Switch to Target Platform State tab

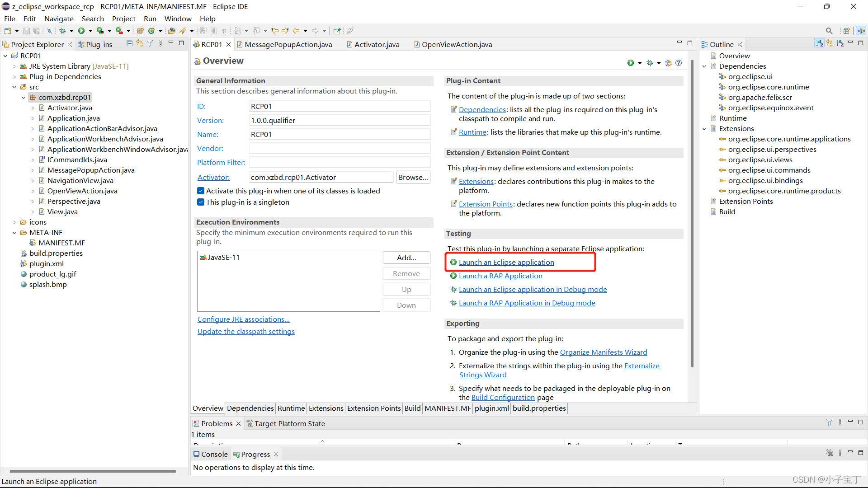click(x=285, y=423)
